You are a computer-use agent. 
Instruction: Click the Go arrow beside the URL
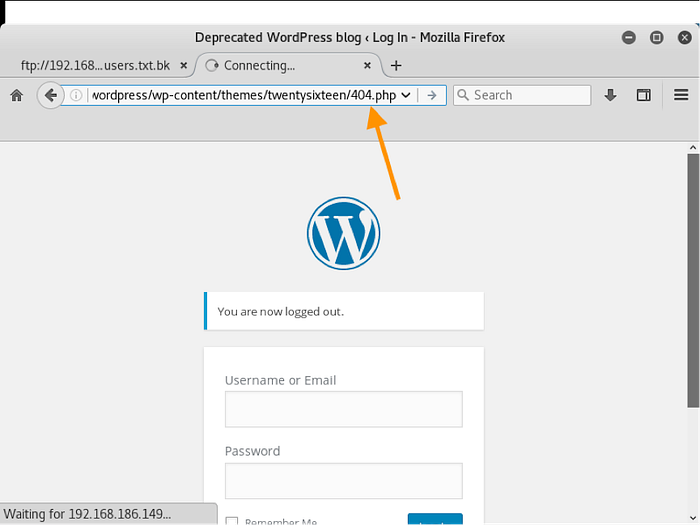coord(431,95)
